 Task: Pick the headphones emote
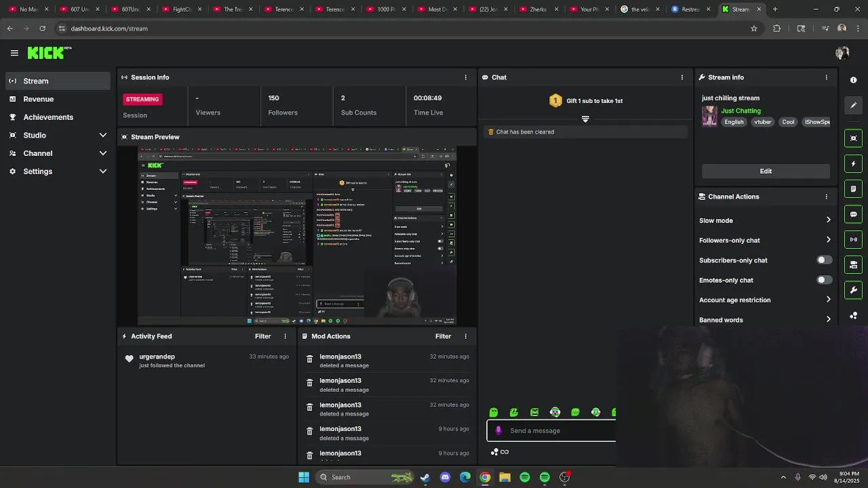tap(555, 412)
